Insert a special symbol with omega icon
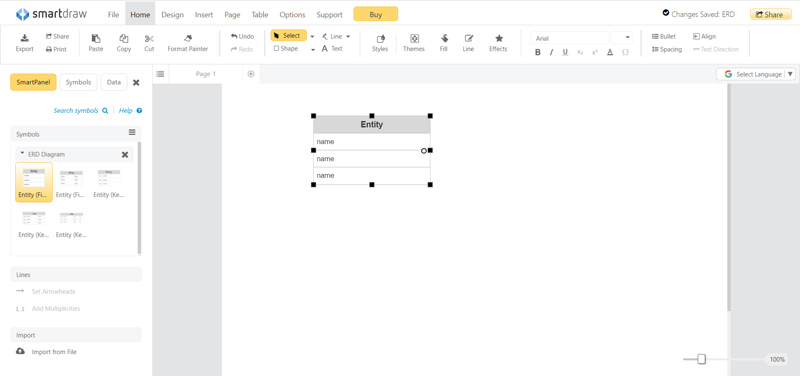Viewport: 800px width, 376px height. (625, 52)
